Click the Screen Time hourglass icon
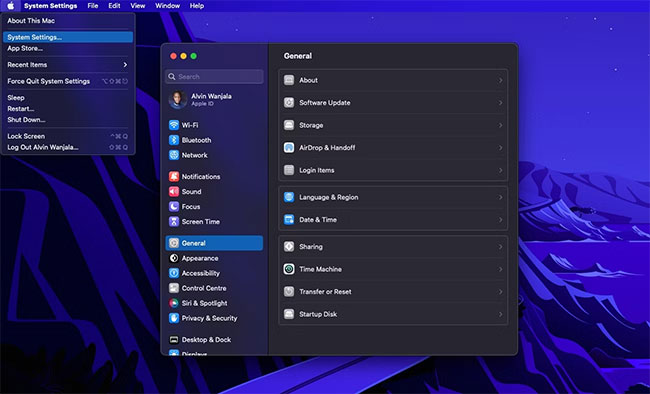The image size is (650, 394). [x=174, y=221]
